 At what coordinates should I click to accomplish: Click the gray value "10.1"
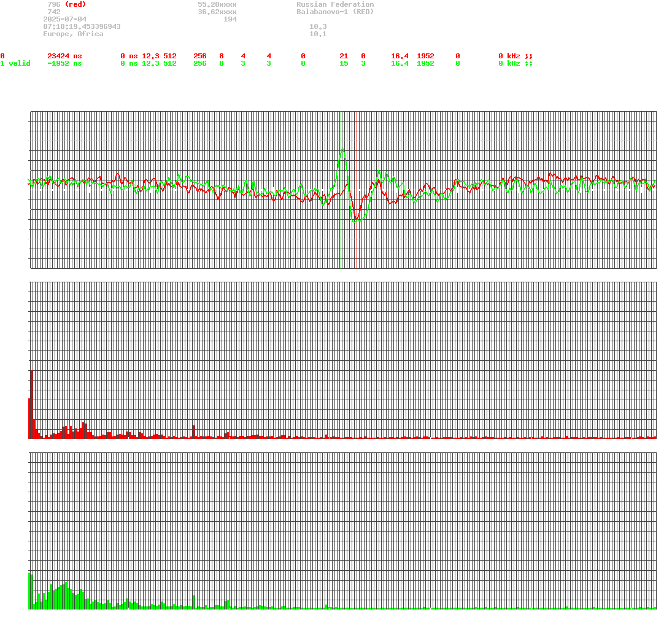[318, 34]
